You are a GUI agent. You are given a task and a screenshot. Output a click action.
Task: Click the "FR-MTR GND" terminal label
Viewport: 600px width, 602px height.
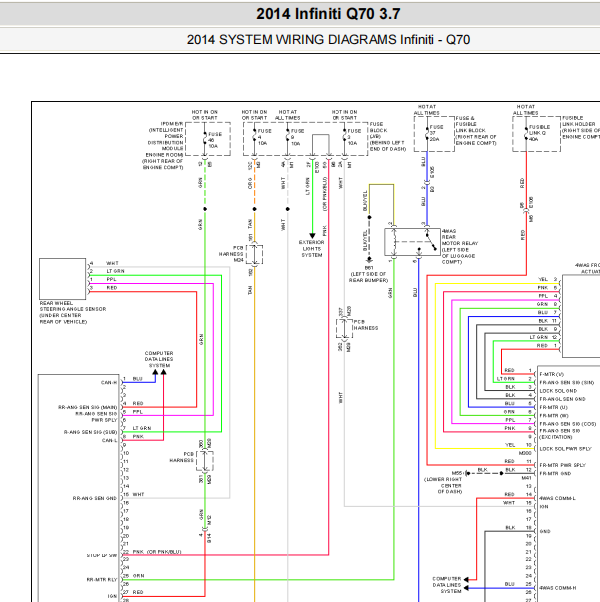(x=555, y=473)
